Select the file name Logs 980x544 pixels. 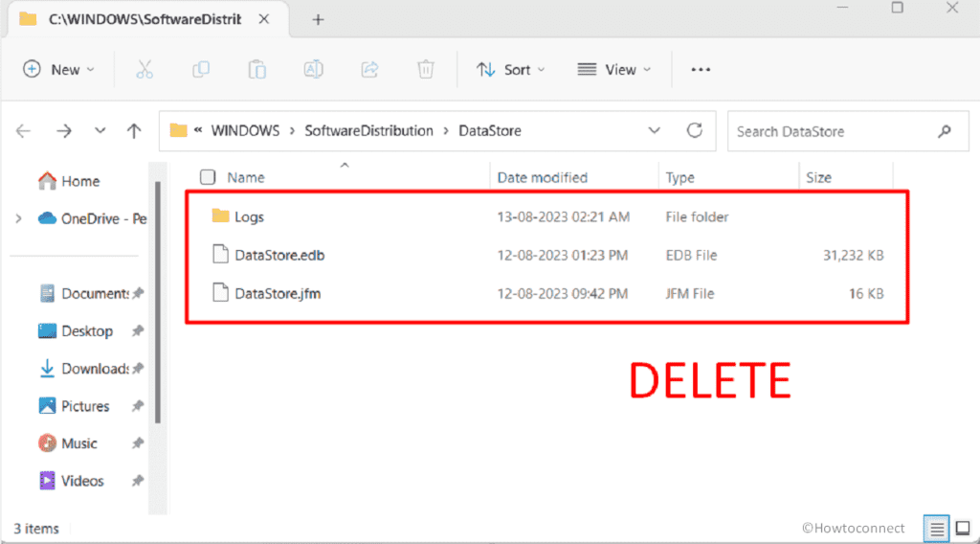[x=249, y=217]
